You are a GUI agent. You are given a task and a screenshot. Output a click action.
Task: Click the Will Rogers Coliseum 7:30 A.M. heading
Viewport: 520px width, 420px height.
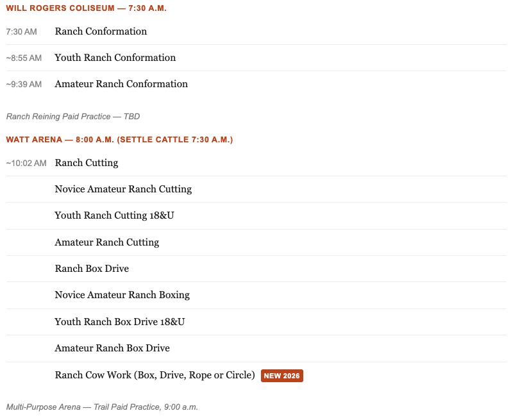point(86,8)
